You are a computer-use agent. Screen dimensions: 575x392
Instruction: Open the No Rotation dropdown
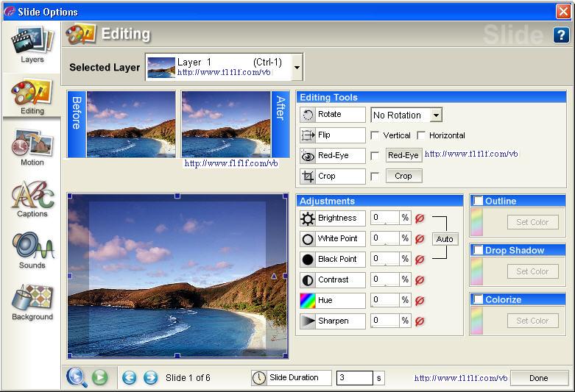pos(436,115)
